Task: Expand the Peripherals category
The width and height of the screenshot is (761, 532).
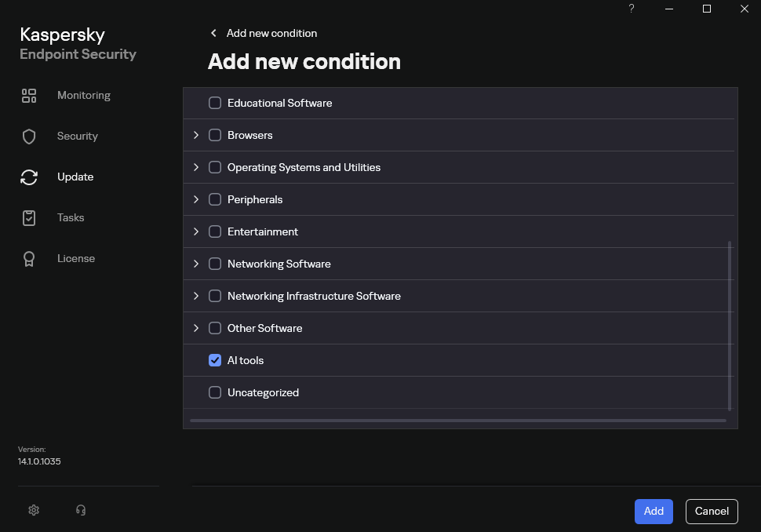Action: 196,199
